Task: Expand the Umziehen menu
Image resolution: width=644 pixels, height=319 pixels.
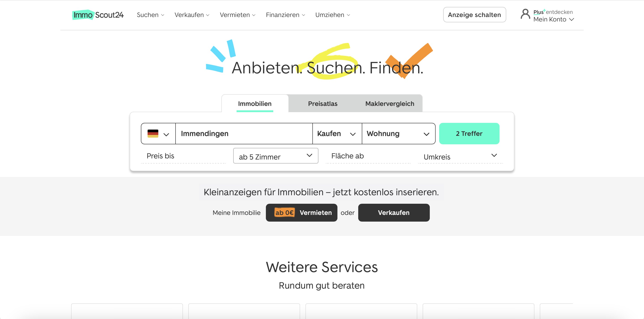Action: coord(333,15)
